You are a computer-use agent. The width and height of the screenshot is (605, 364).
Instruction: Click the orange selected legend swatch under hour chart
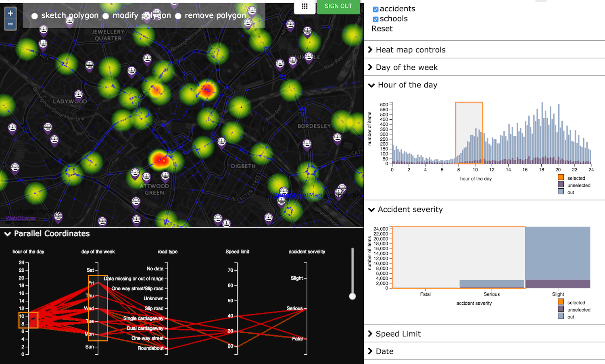[x=561, y=177]
